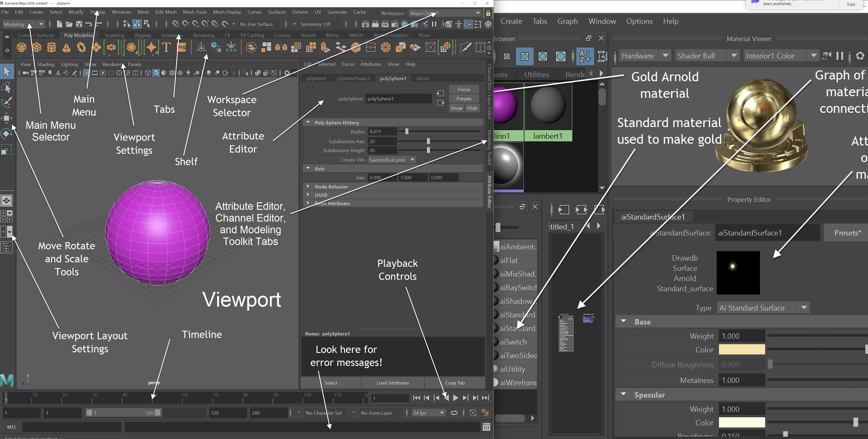868x439 pixels.
Task: Toggle the workspace lock padlock
Action: (x=488, y=13)
